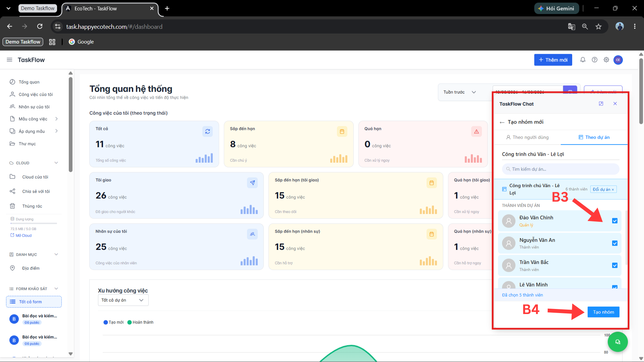Uncheck Đào Văn Chinh member checkbox
Viewport: 644px width, 362px height.
[615, 221]
